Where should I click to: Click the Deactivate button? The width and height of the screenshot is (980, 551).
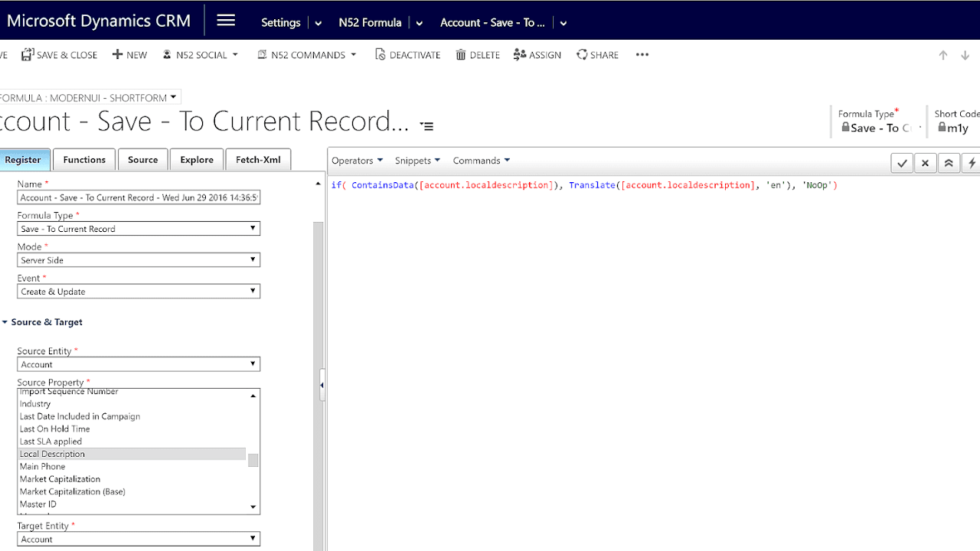pos(407,55)
